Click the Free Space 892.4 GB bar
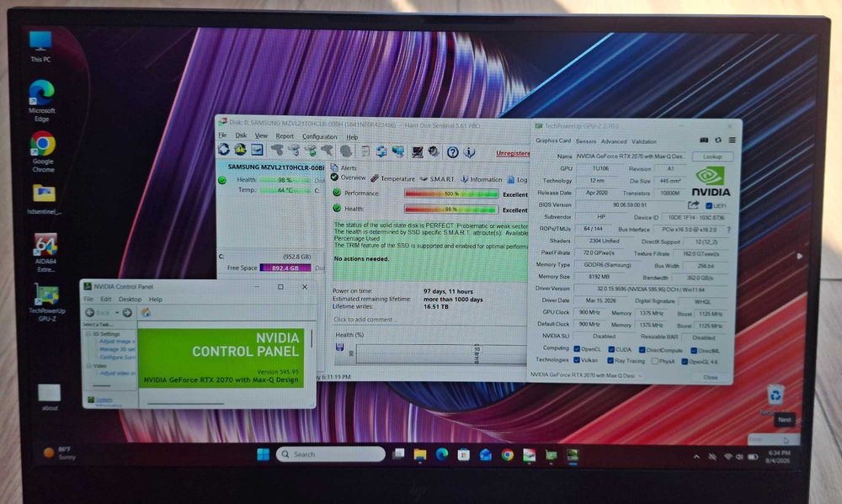The image size is (842, 504). (x=285, y=268)
